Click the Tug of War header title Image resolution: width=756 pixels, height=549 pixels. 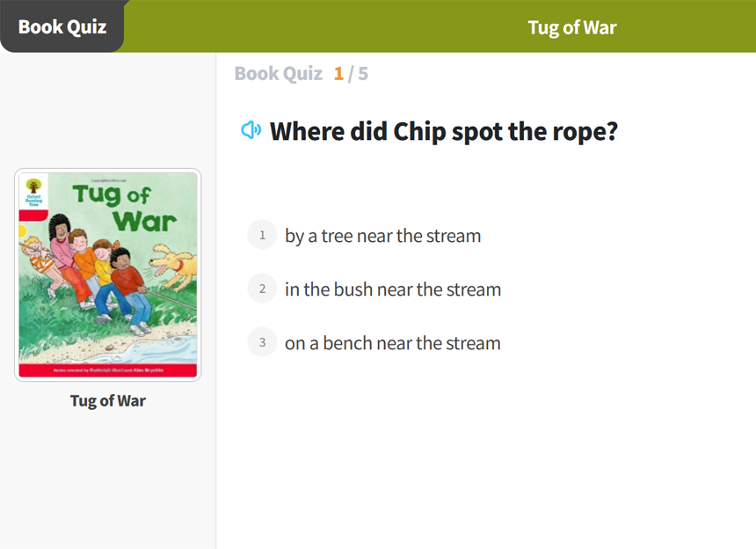tap(571, 27)
